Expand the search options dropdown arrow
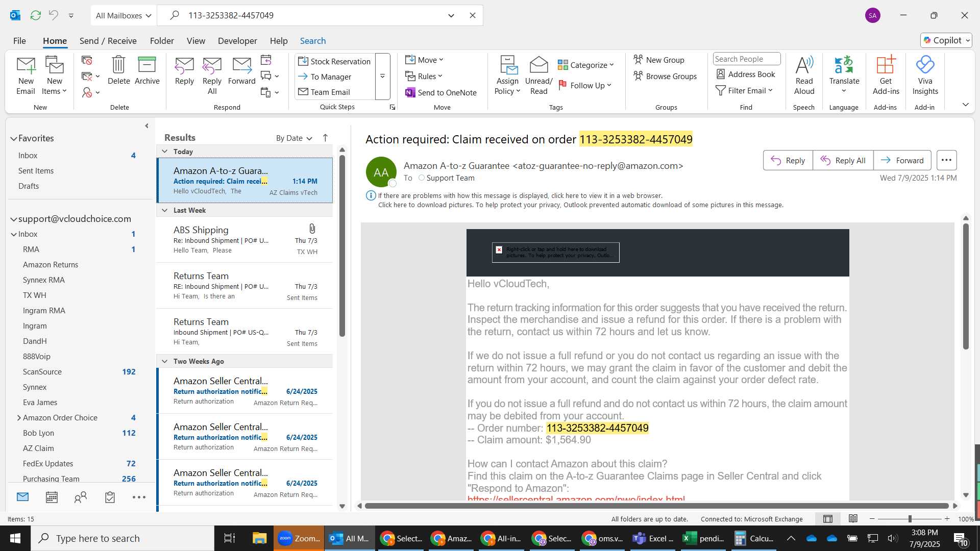980x551 pixels. point(451,15)
